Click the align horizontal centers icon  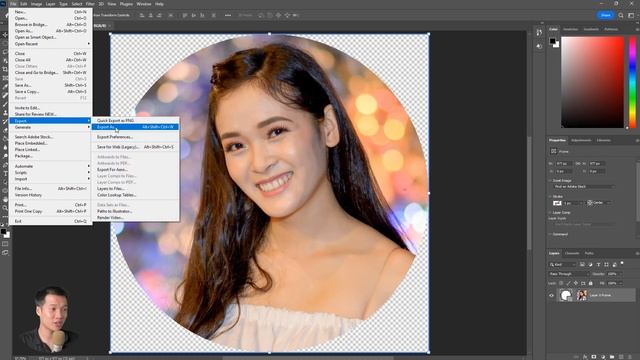151,15
